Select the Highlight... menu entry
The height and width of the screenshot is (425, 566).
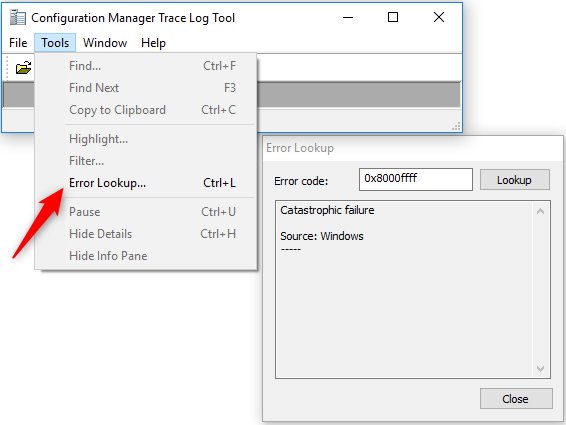[146, 139]
